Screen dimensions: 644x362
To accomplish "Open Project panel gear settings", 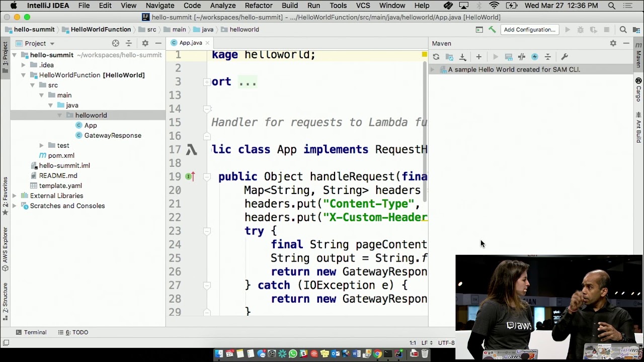I will (x=145, y=43).
